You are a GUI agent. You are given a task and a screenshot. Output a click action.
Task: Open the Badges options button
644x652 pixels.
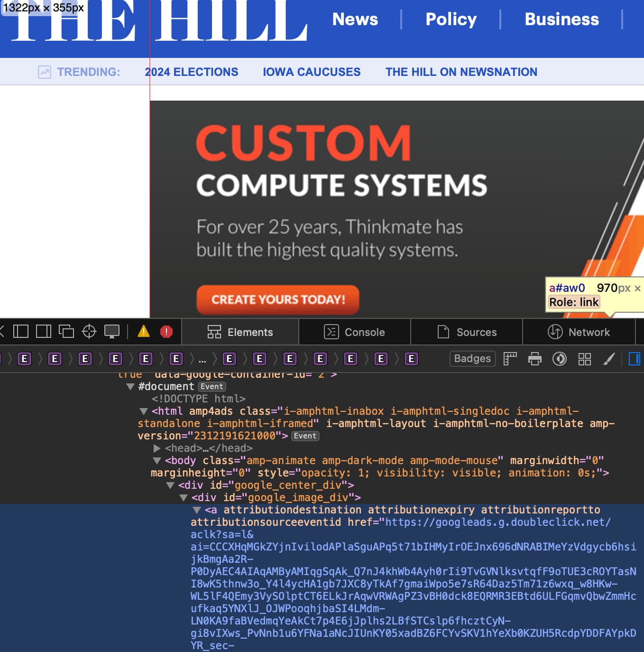click(x=472, y=359)
